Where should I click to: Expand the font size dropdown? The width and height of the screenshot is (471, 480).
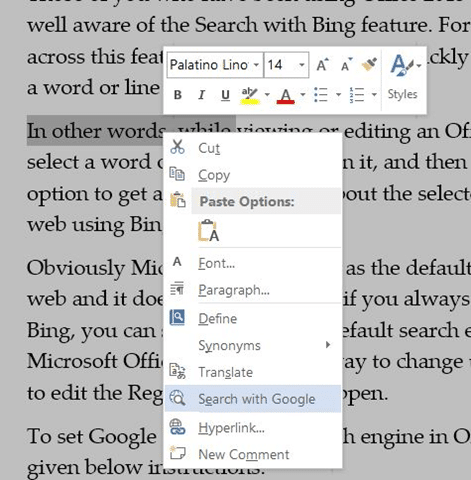(x=302, y=65)
